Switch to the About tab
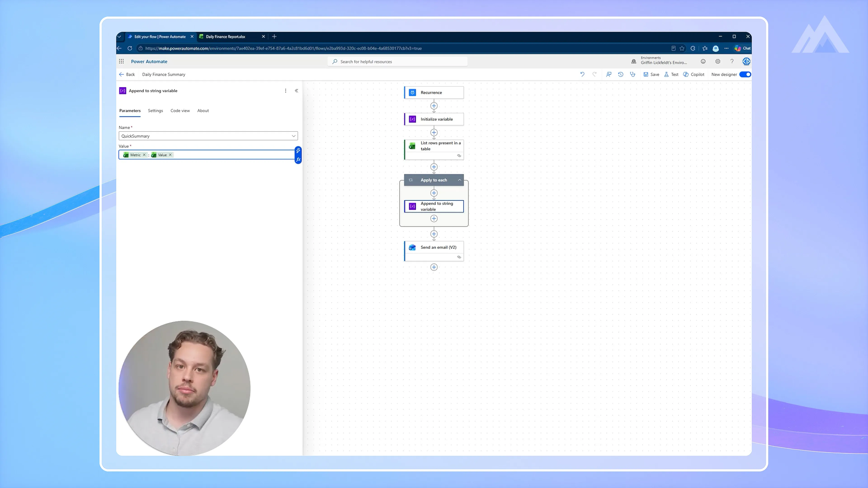868x488 pixels. [203, 111]
